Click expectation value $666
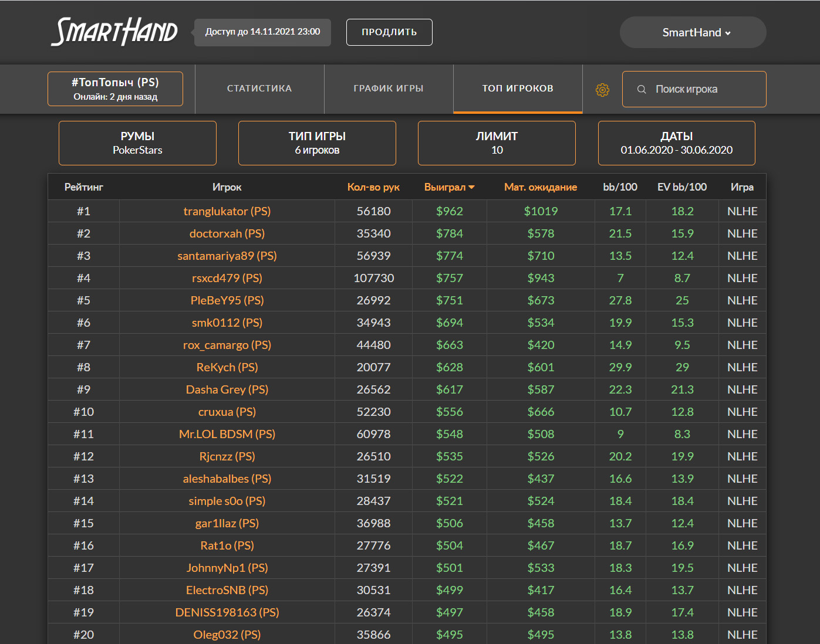Screen dimensions: 820x644 (x=541, y=412)
